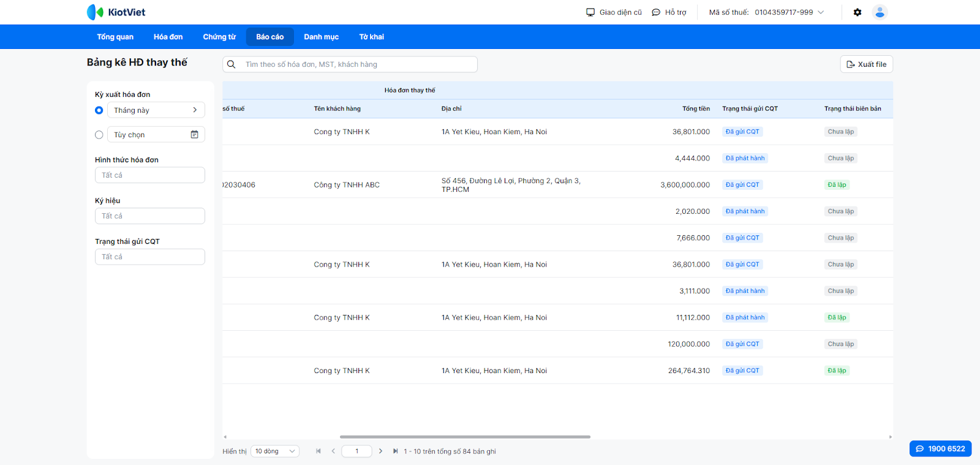
Task: Open settings via the gear icon
Action: [858, 12]
